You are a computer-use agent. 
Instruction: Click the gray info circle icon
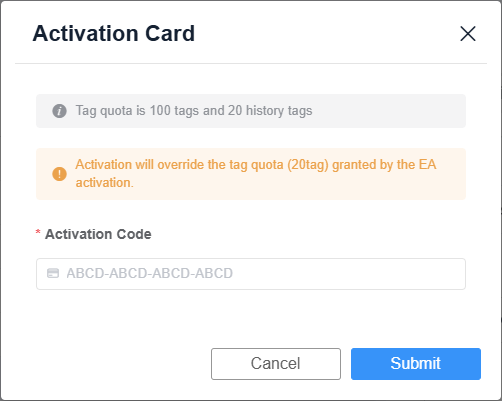pyautogui.click(x=59, y=111)
